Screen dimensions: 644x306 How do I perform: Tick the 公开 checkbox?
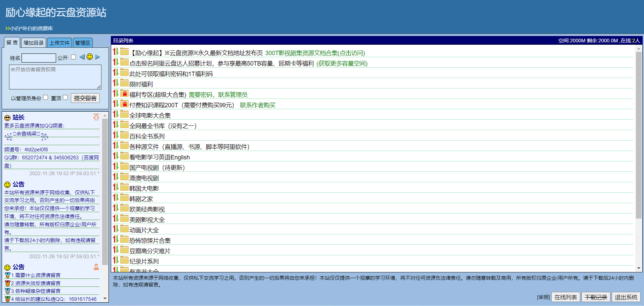[74, 57]
